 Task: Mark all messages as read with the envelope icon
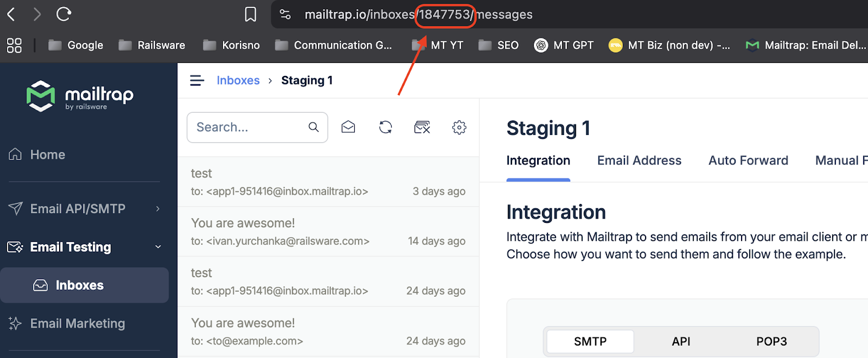348,127
